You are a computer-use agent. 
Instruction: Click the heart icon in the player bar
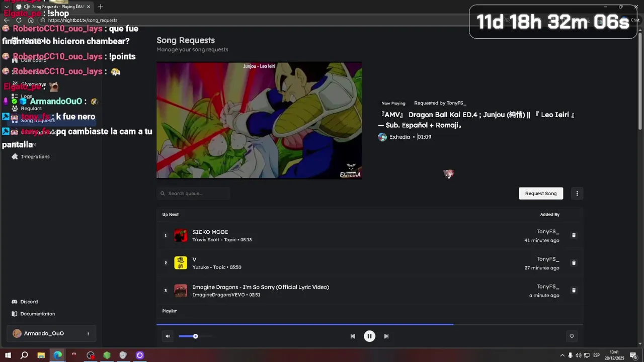point(572,336)
